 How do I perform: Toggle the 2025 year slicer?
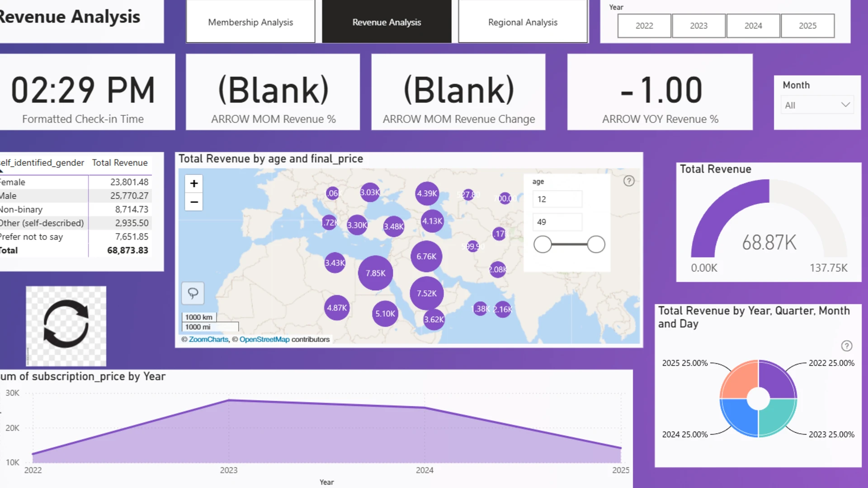click(807, 26)
